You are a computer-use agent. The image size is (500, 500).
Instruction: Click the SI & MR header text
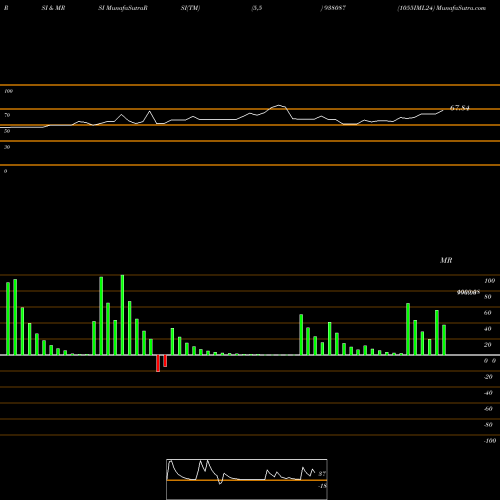[x=53, y=8]
